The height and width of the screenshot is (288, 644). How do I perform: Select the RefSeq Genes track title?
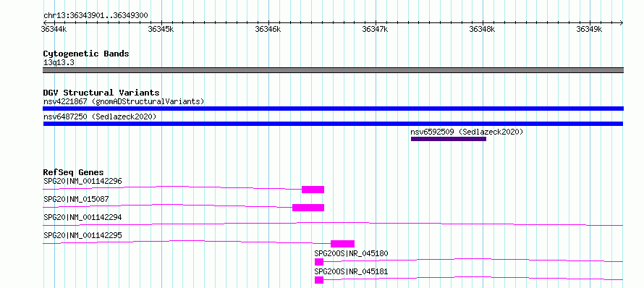(74, 172)
